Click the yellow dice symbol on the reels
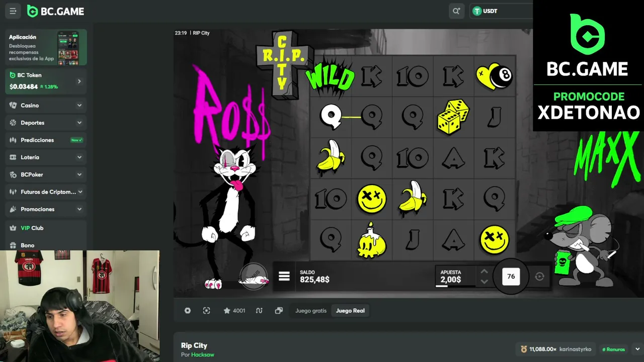 tap(453, 117)
